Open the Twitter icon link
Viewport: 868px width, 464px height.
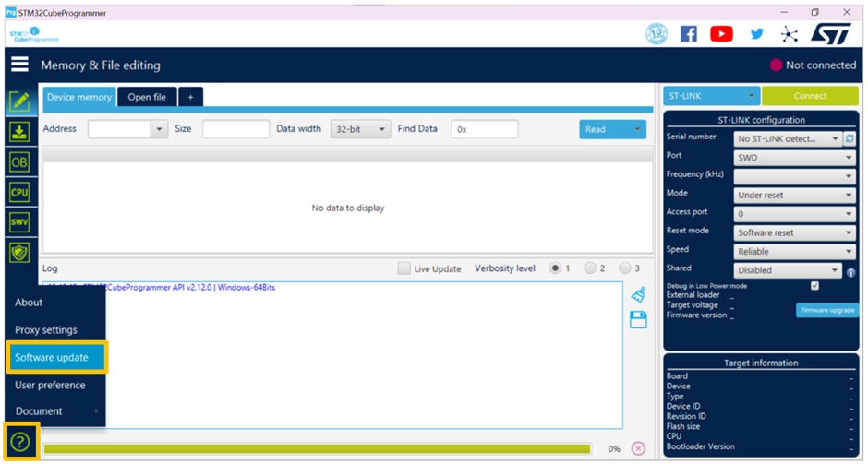[x=757, y=34]
